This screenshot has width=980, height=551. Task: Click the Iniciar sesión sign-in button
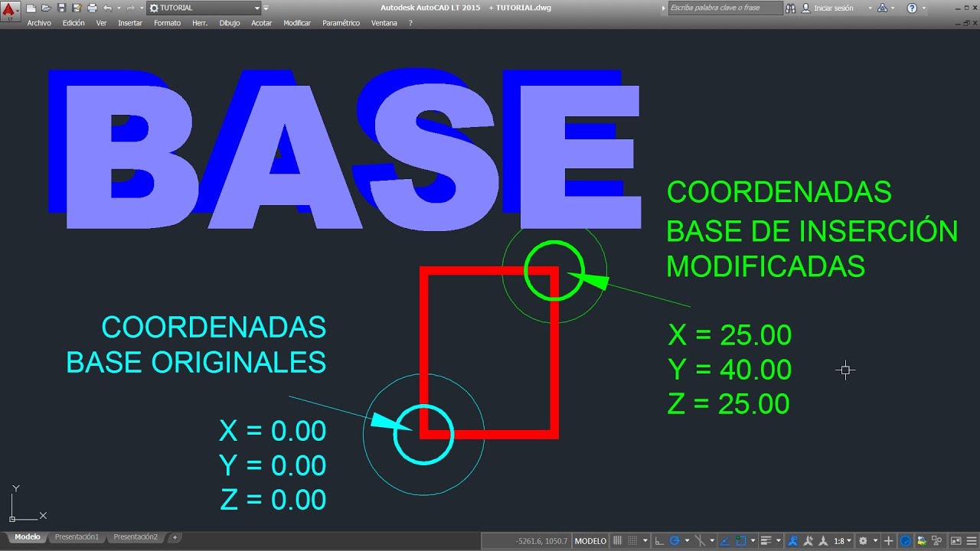tap(827, 8)
